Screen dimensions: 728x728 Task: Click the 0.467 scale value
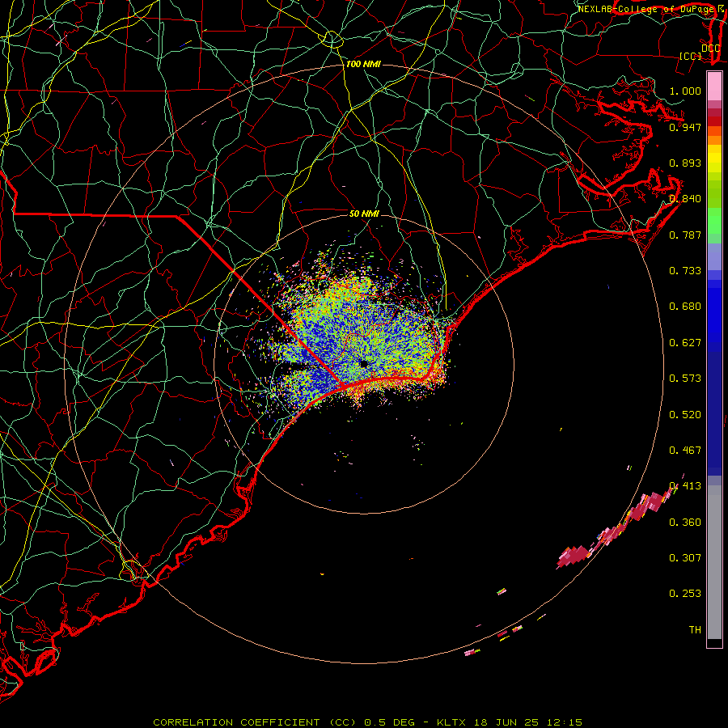pyautogui.click(x=685, y=451)
